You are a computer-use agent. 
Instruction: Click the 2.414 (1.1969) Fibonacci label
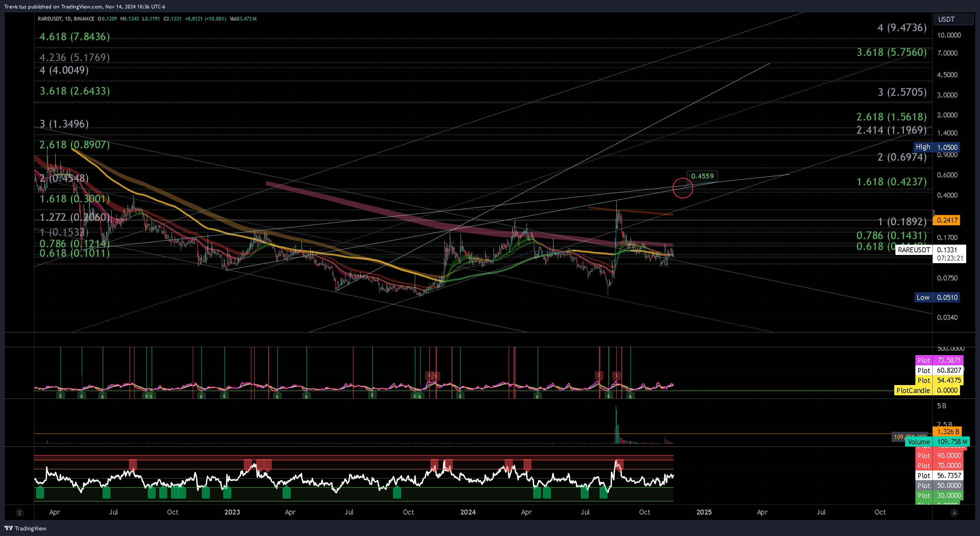[x=891, y=130]
